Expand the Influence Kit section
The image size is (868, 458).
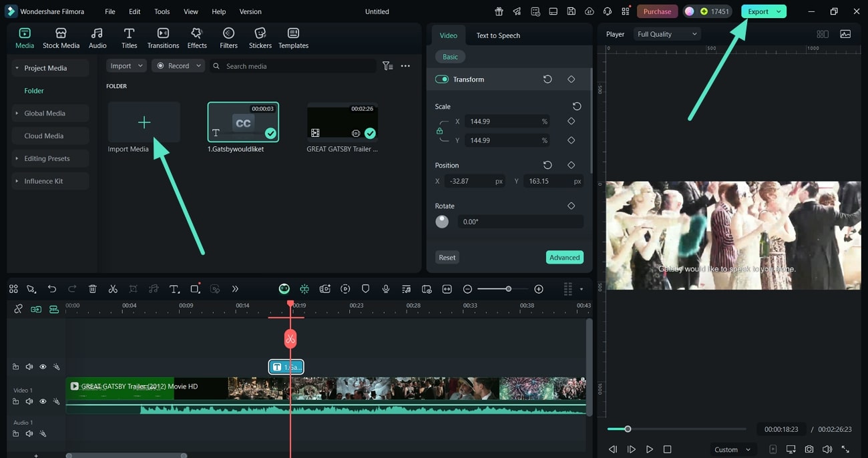(17, 181)
